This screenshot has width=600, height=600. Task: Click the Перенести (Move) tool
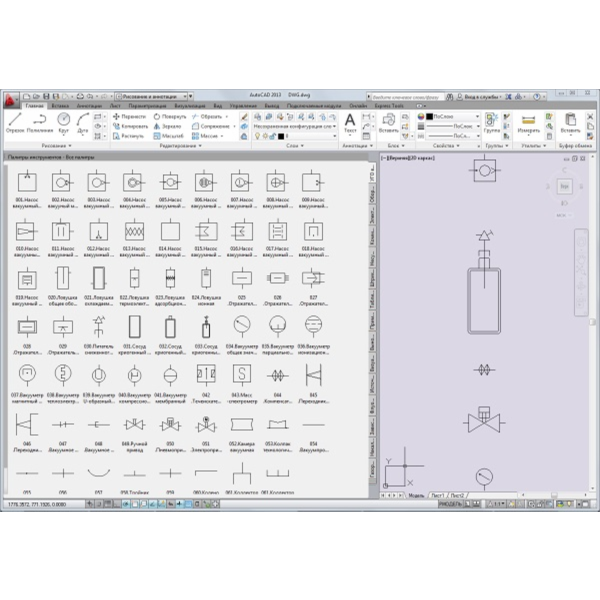coord(129,116)
